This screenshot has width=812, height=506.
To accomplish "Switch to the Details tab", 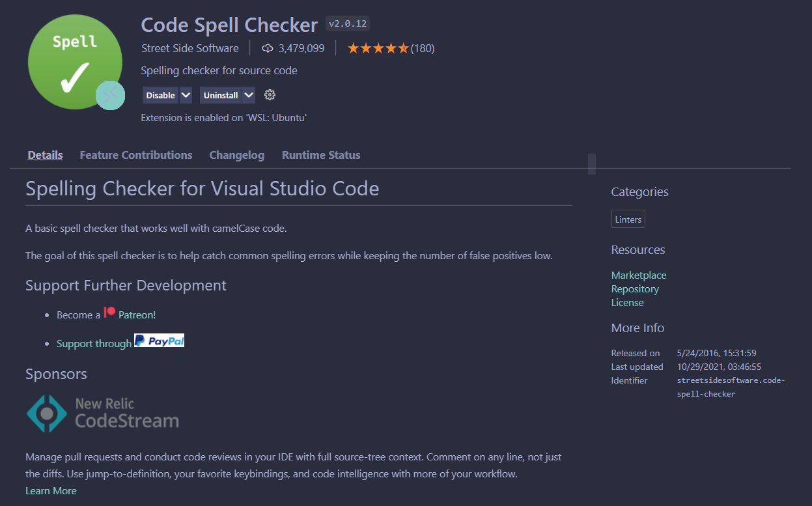I will pyautogui.click(x=45, y=155).
